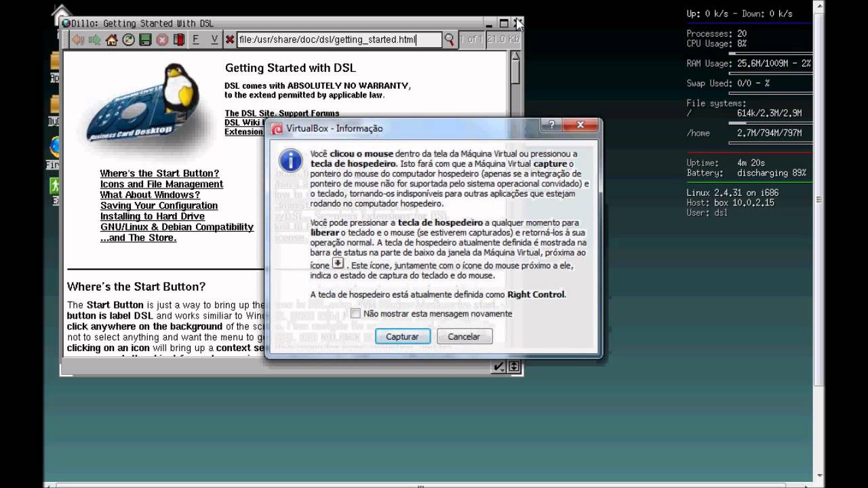The image size is (868, 488).
Task: Open 'GNU/Linux & Debian Compatibility' link
Action: 177,227
